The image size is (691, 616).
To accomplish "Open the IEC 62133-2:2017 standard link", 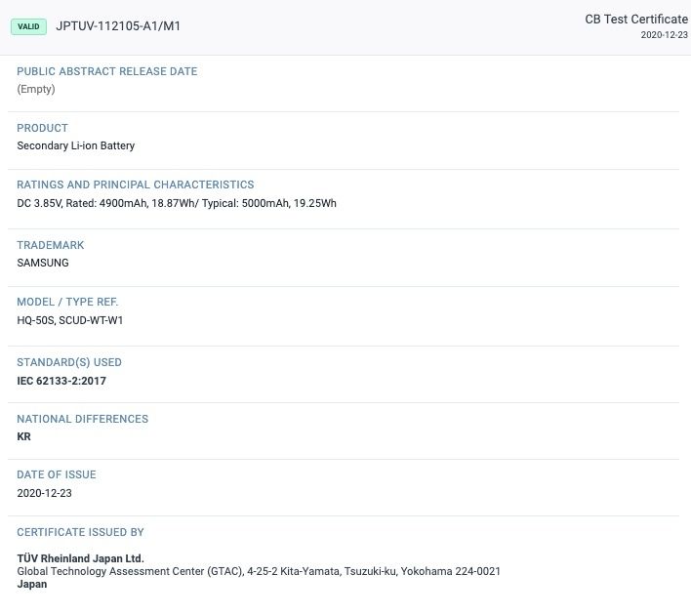I will (61, 381).
